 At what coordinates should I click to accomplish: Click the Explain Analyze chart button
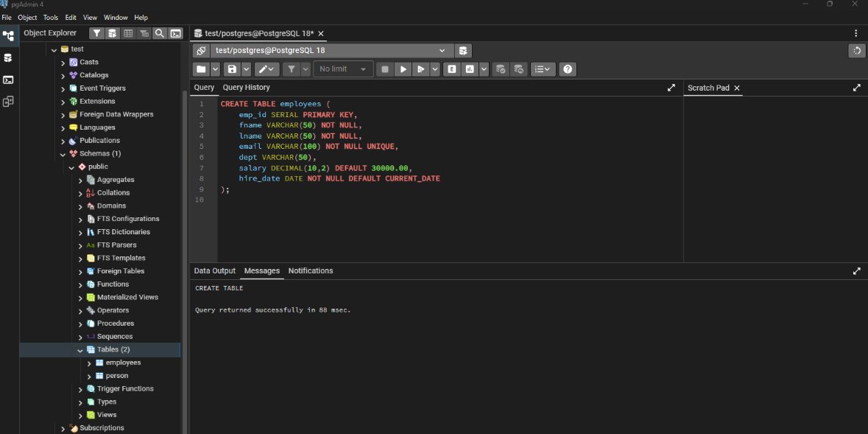pyautogui.click(x=470, y=69)
